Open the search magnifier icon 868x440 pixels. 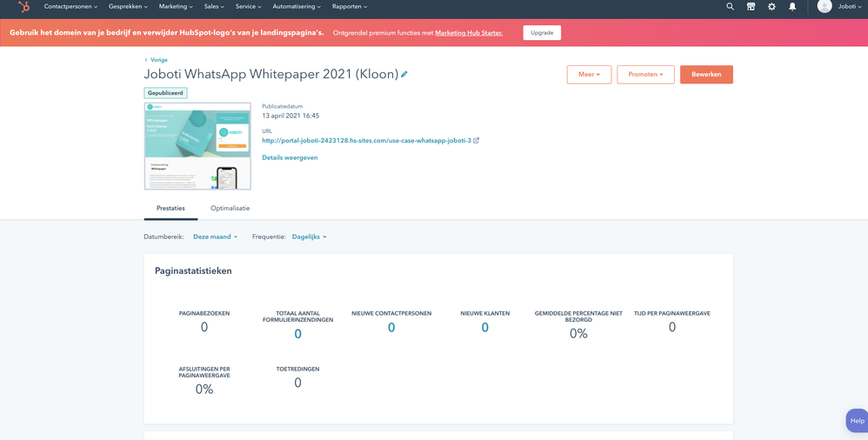731,7
